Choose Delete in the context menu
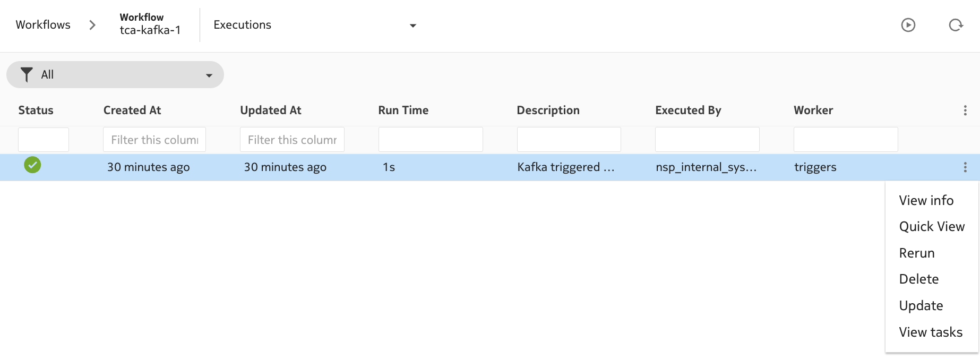Screen dimensions: 980x359 [918, 279]
